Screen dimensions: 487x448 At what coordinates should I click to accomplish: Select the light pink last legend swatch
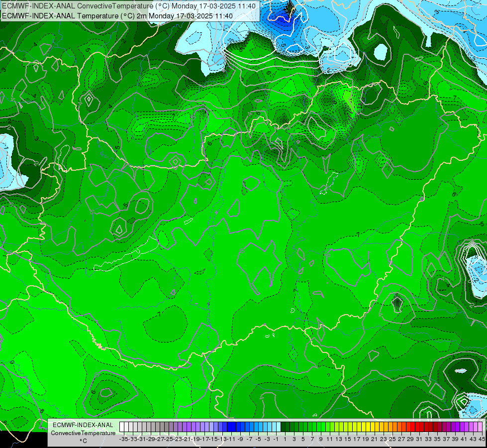point(480,427)
